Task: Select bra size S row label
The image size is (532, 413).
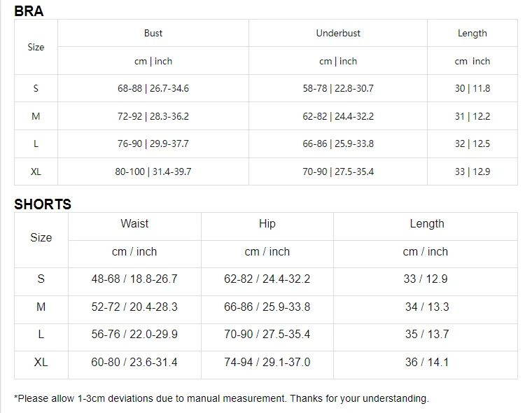Action: (36, 89)
